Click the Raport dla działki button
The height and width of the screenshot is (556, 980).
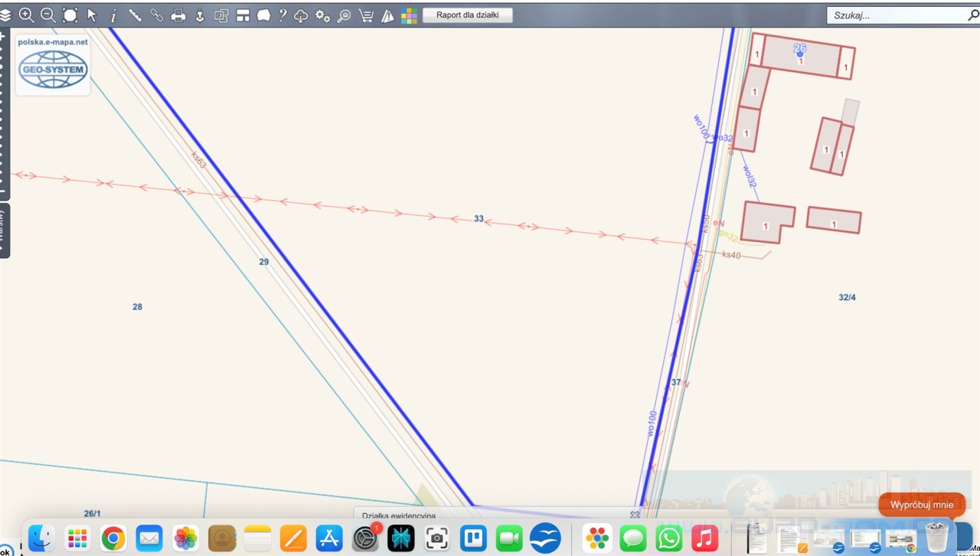[x=467, y=15]
